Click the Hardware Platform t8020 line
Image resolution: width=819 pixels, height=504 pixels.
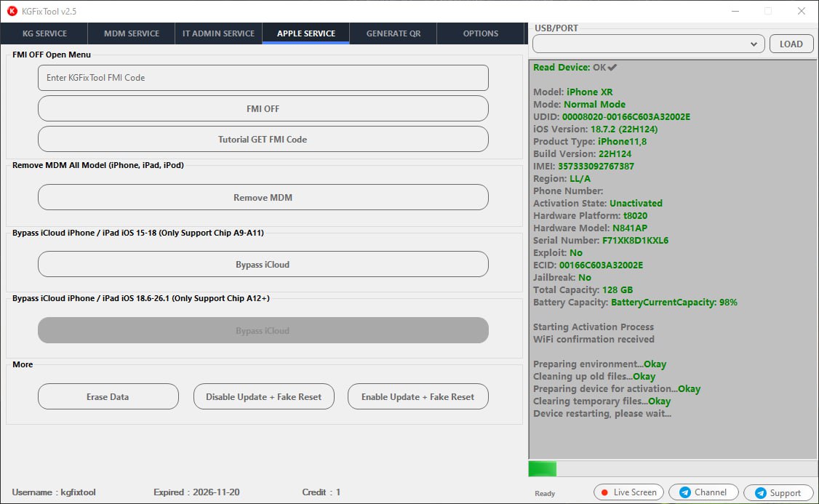(590, 216)
